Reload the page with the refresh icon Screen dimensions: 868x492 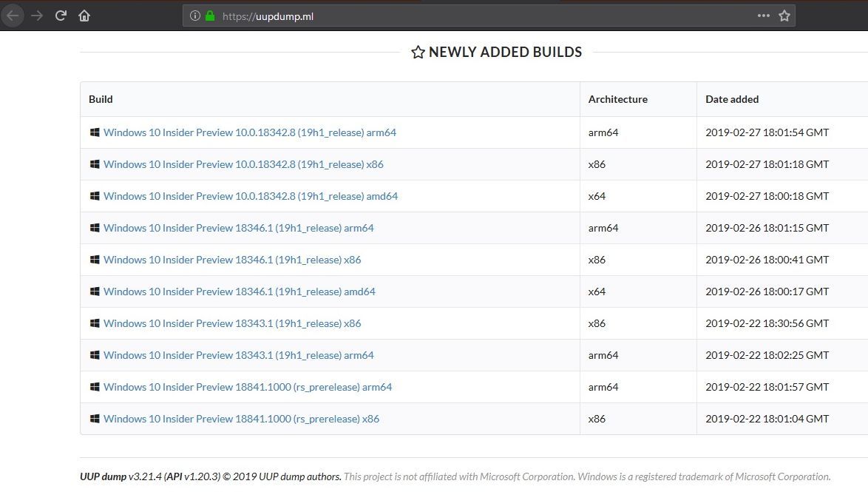click(x=61, y=16)
